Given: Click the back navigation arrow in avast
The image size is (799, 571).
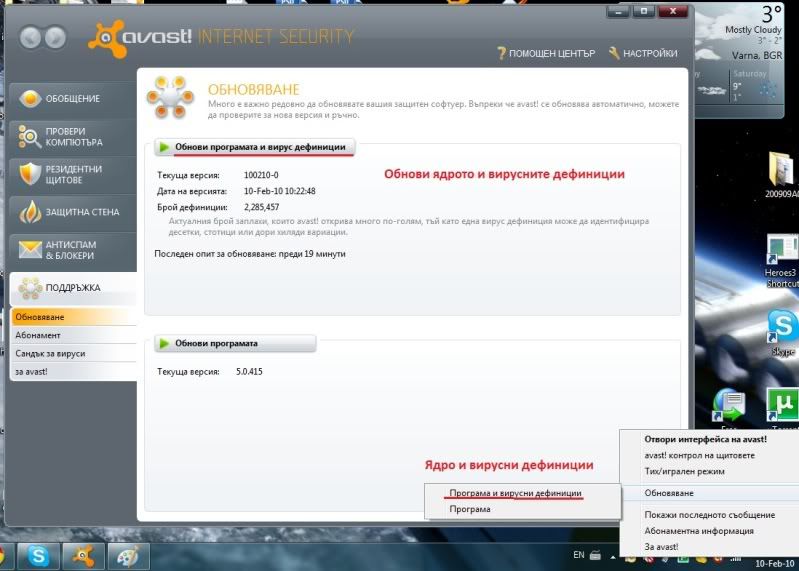Looking at the screenshot, I should point(30,37).
